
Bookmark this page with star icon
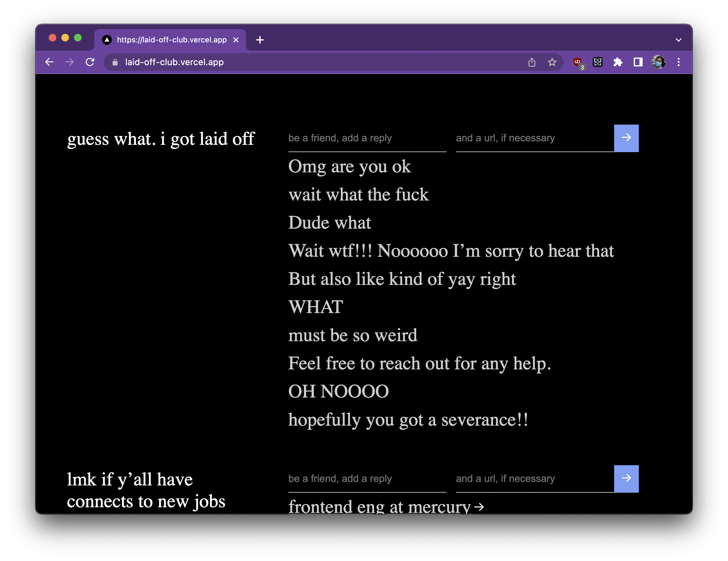tap(552, 62)
